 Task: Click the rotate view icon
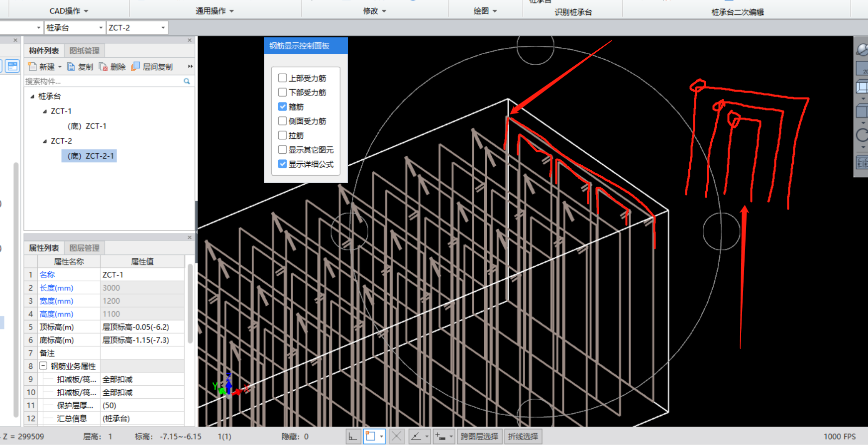[862, 135]
